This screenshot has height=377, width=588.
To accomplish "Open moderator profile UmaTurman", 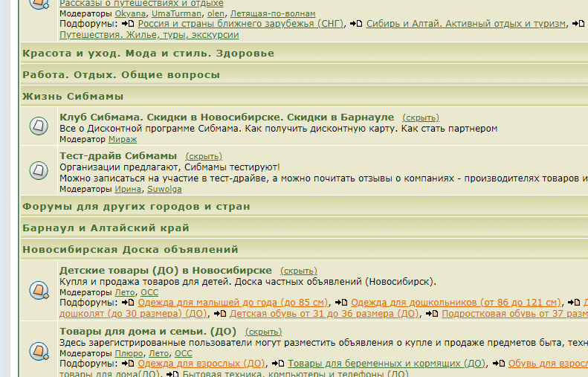I will tap(176, 13).
